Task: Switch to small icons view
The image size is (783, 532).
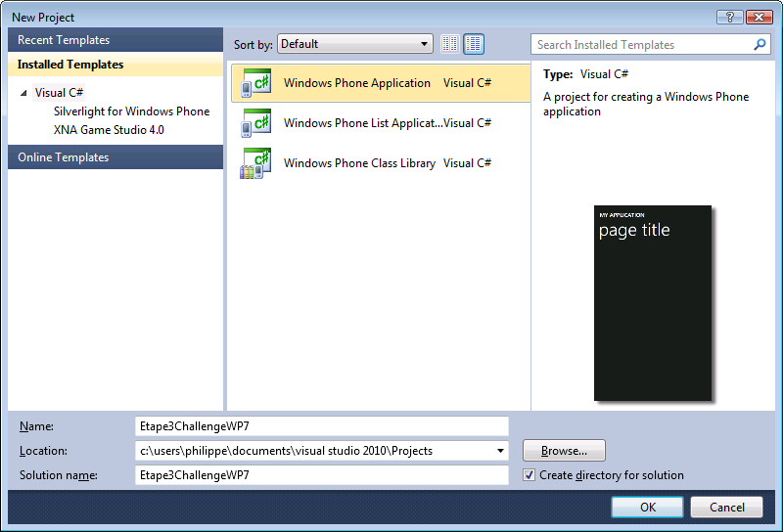Action: tap(450, 44)
